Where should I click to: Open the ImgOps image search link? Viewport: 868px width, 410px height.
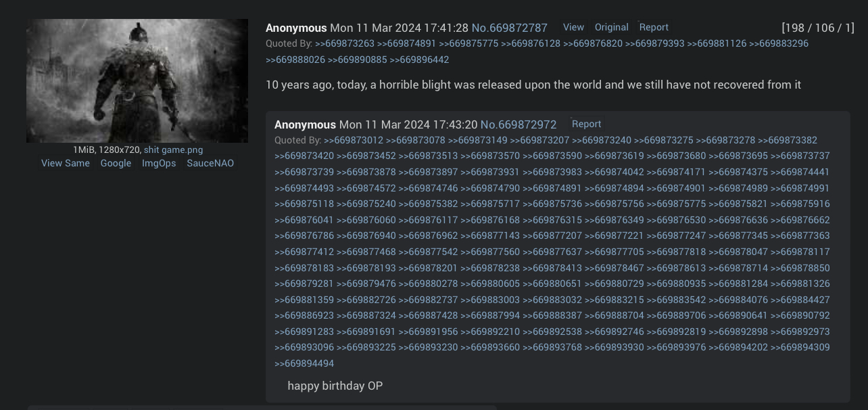pos(159,163)
